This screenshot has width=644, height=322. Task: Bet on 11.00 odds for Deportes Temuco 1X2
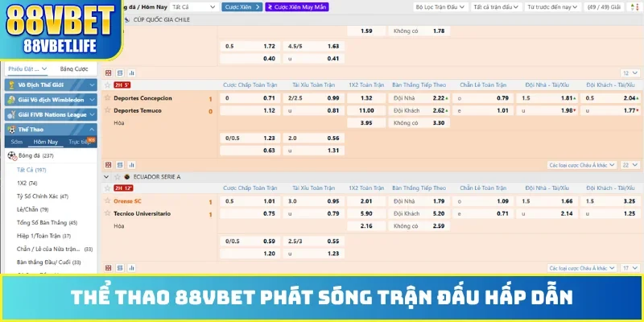(366, 110)
